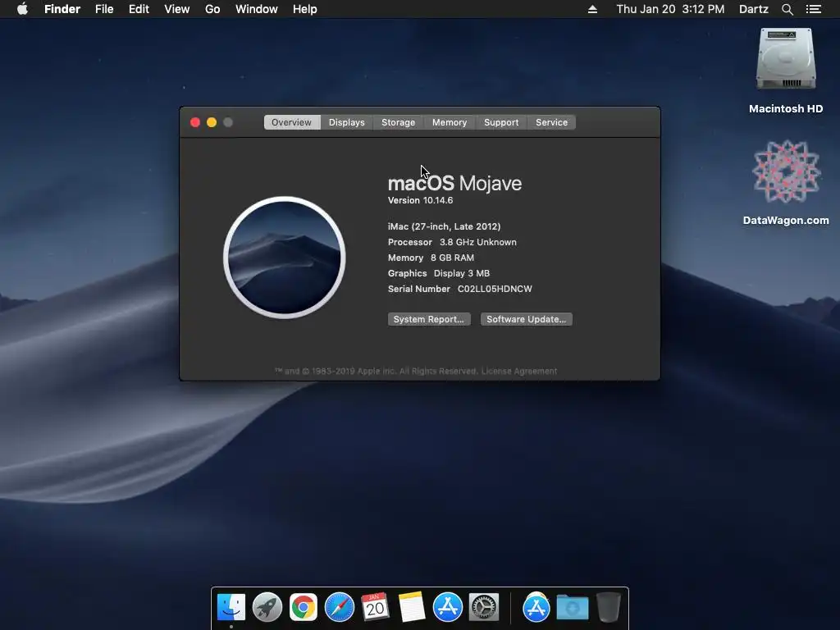840x630 pixels.
Task: Minimize the About This Mac window
Action: [212, 122]
